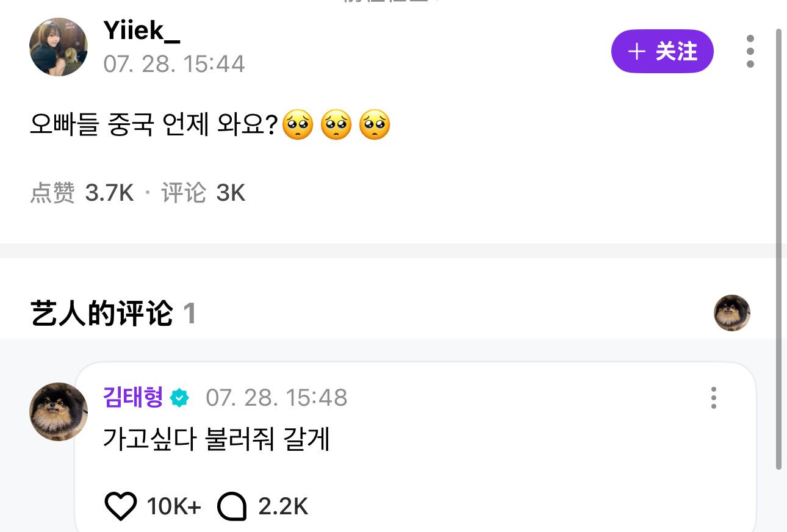Open the post's three-dot options menu
Image resolution: width=787 pixels, height=532 pixels.
pos(750,51)
